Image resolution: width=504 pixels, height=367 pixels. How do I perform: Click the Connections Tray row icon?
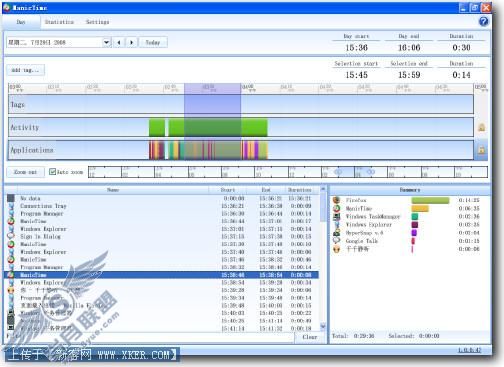coord(11,206)
